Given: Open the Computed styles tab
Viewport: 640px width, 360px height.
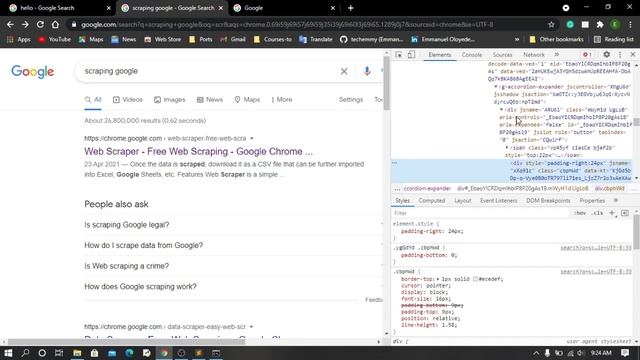Looking at the screenshot, I should coord(432,201).
